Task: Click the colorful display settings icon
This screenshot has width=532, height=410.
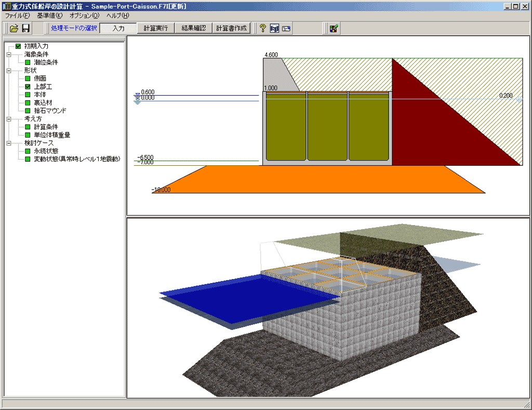Action: click(334, 28)
